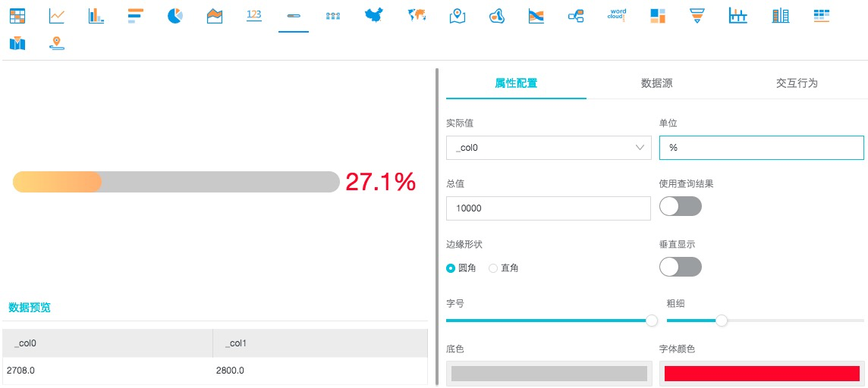Open the red 字体颜色 color swatch

(762, 374)
